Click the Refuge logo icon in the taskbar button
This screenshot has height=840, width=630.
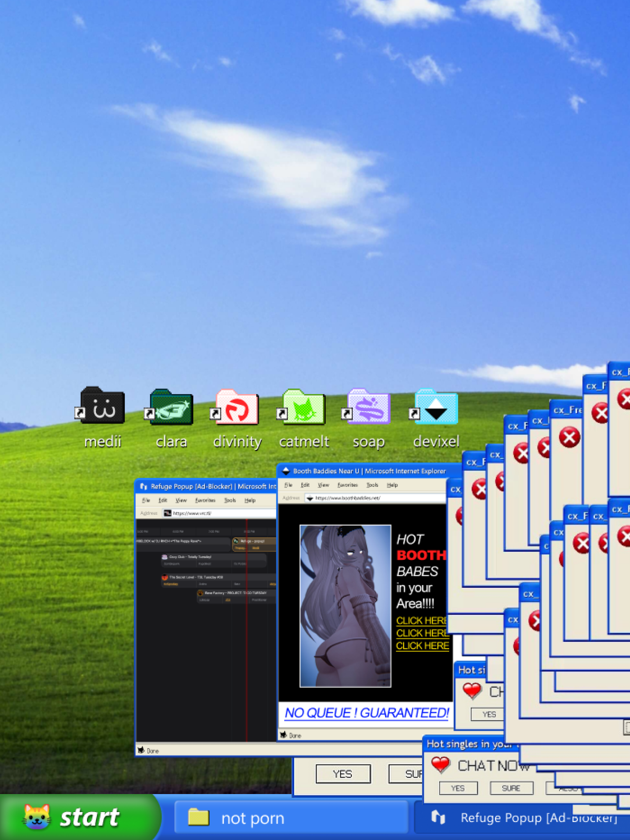438,817
